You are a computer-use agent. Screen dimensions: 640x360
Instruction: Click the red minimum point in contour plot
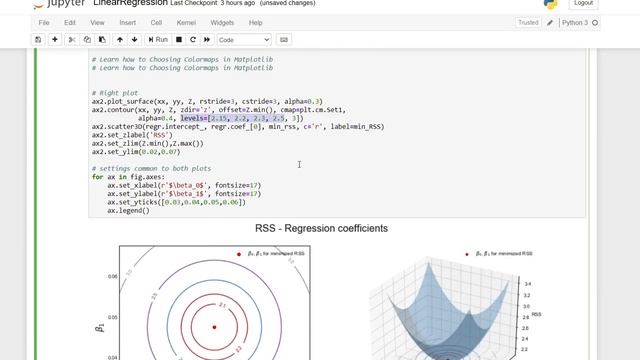[214, 327]
